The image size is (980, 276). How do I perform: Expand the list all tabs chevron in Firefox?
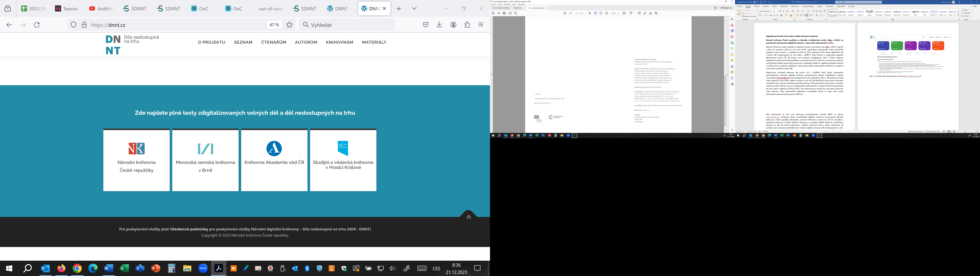tap(414, 8)
